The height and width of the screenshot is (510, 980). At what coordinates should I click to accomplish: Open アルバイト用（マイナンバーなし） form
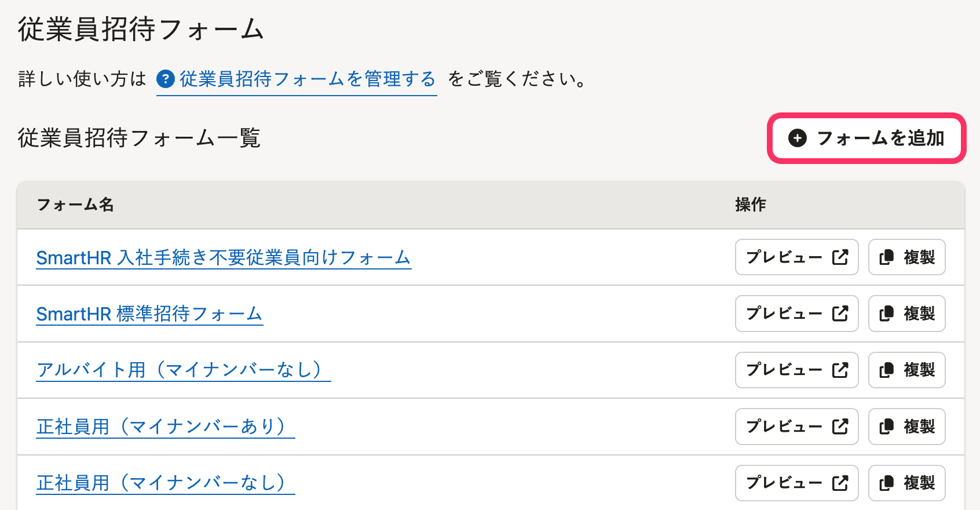coord(183,370)
